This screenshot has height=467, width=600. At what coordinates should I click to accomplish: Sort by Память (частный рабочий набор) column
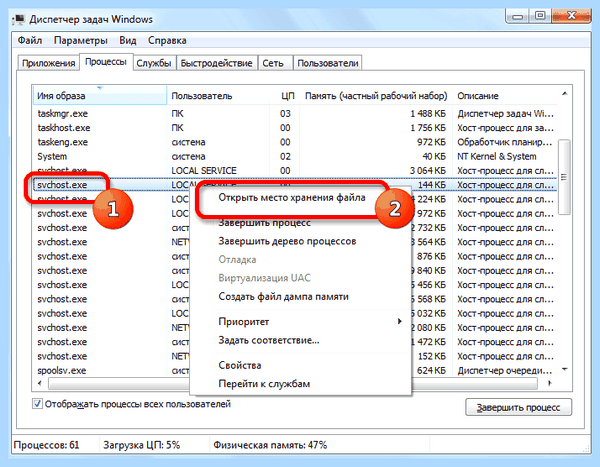point(376,96)
